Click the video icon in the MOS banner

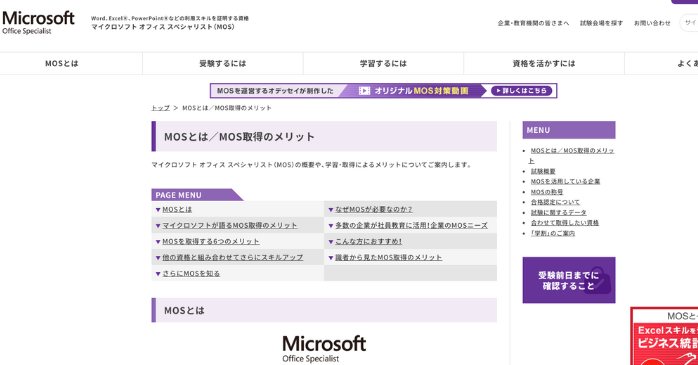coord(365,91)
